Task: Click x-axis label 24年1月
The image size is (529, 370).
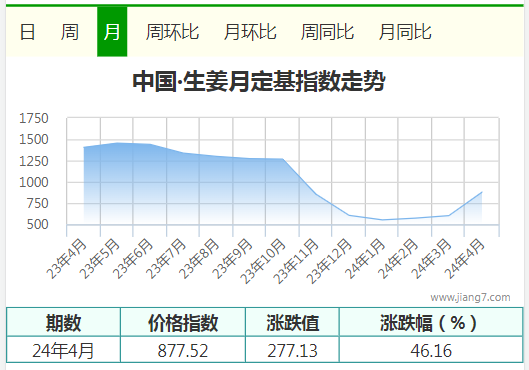Action: point(364,259)
